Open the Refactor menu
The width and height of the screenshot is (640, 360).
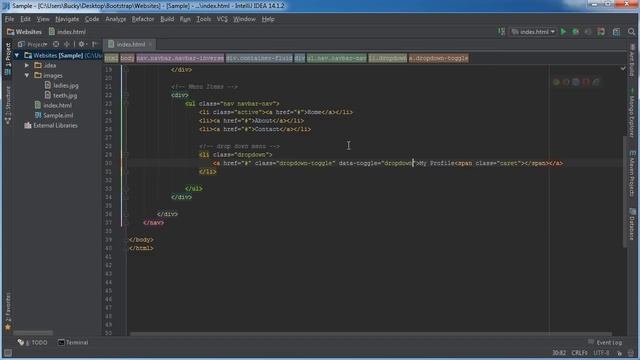point(143,19)
